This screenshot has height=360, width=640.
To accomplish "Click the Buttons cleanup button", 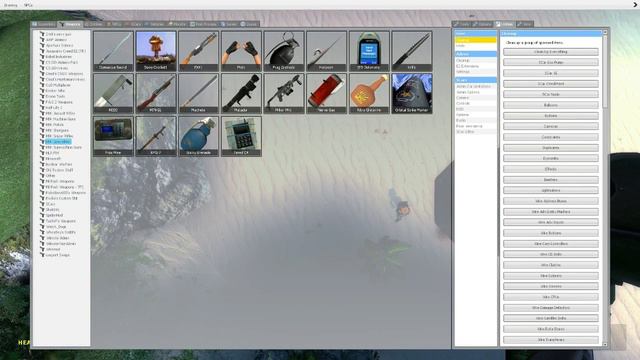I will click(551, 116).
